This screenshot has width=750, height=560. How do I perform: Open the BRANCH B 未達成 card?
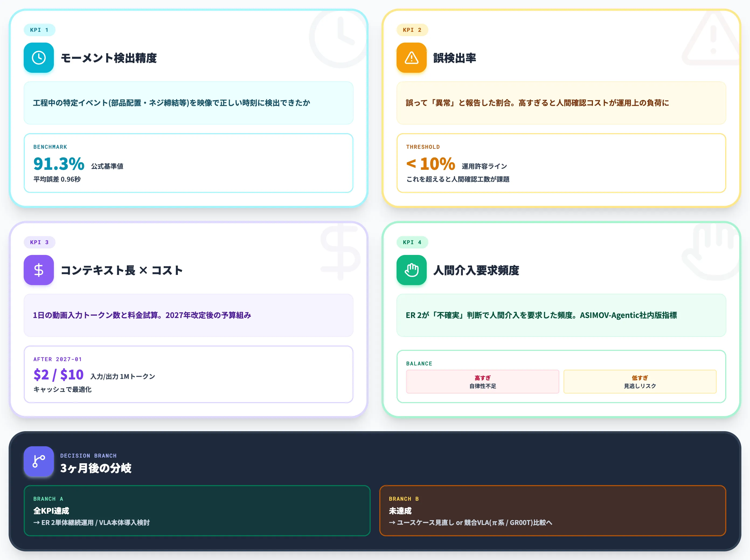click(553, 510)
